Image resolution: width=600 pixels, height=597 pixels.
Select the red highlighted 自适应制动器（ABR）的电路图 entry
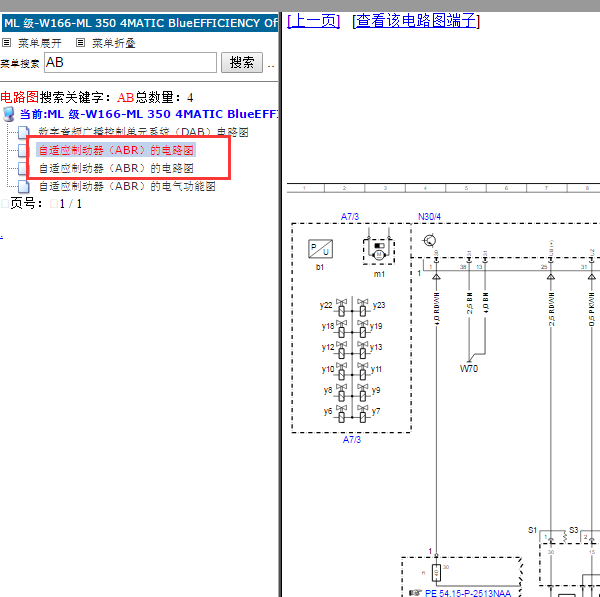pos(116,150)
